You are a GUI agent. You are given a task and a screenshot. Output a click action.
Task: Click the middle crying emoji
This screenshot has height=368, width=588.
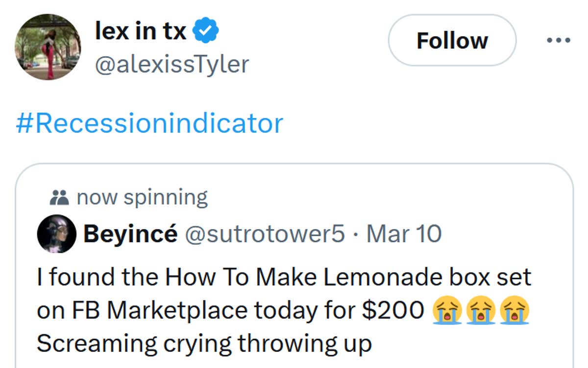pyautogui.click(x=481, y=311)
